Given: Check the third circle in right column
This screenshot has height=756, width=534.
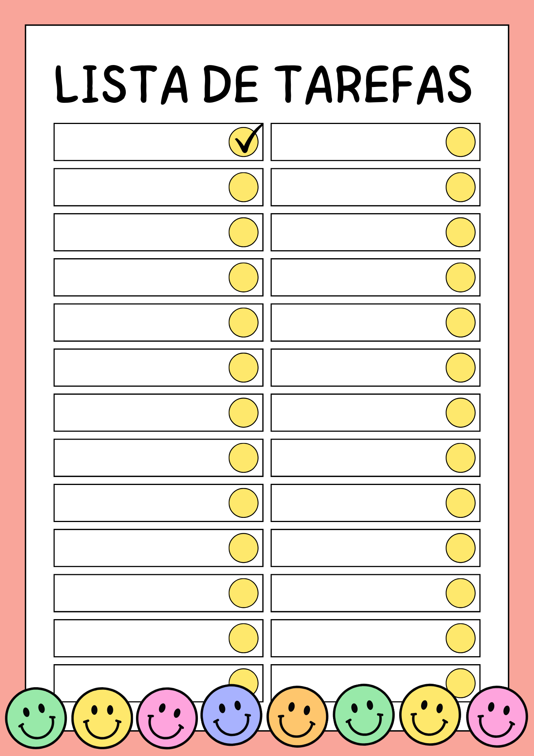Looking at the screenshot, I should pyautogui.click(x=460, y=232).
